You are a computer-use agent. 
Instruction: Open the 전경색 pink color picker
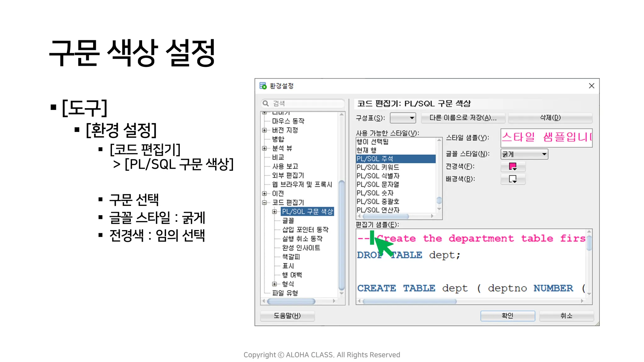click(x=513, y=167)
